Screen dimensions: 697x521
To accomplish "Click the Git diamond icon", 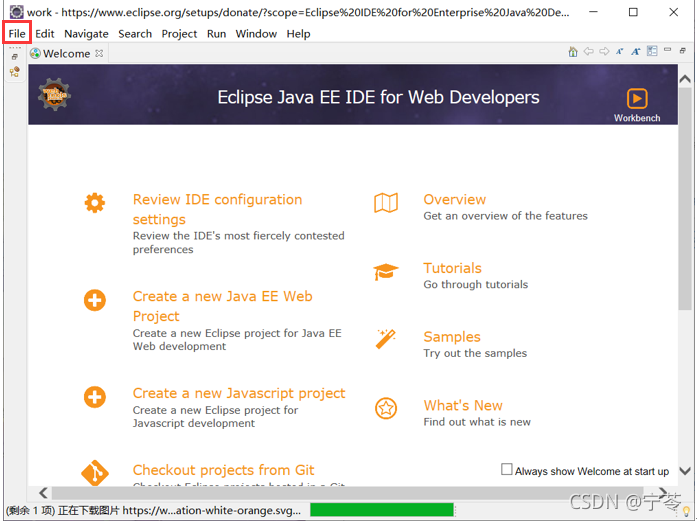I will (x=95, y=473).
